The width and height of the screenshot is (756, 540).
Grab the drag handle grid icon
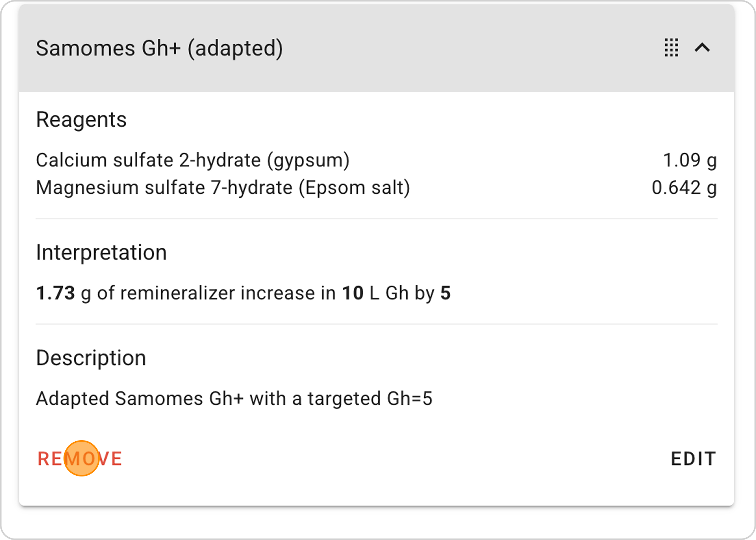pyautogui.click(x=671, y=48)
